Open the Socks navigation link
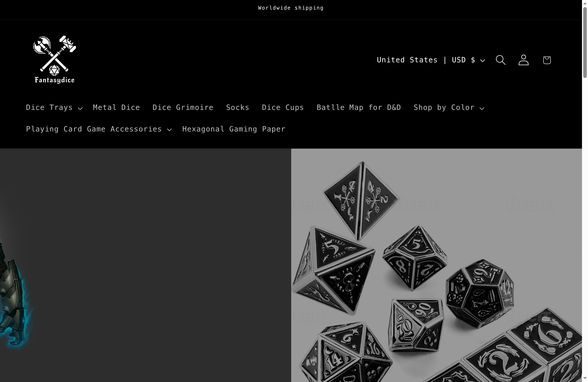The width and height of the screenshot is (588, 382). 237,108
